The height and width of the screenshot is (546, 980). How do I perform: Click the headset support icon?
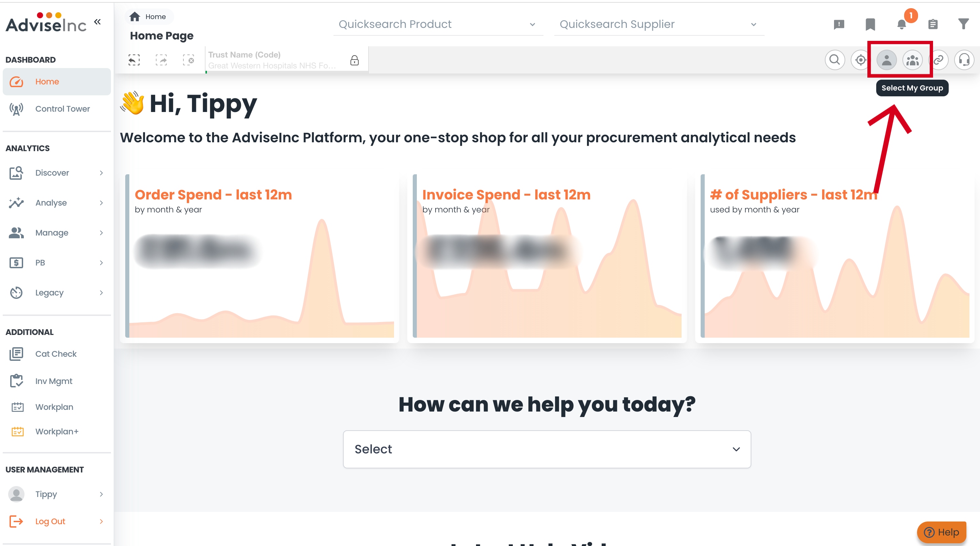click(964, 60)
